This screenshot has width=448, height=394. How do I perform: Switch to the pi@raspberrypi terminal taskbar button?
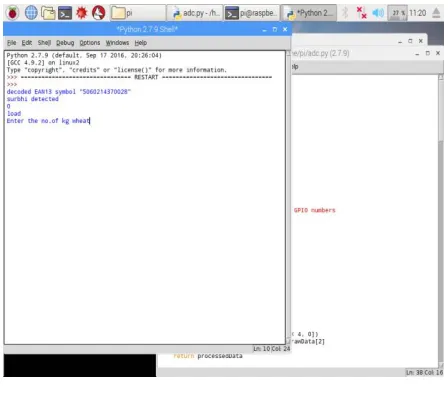[x=251, y=13]
